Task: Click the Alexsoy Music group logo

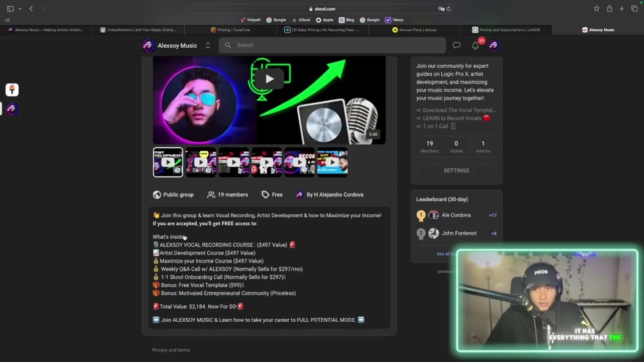Action: (x=148, y=45)
